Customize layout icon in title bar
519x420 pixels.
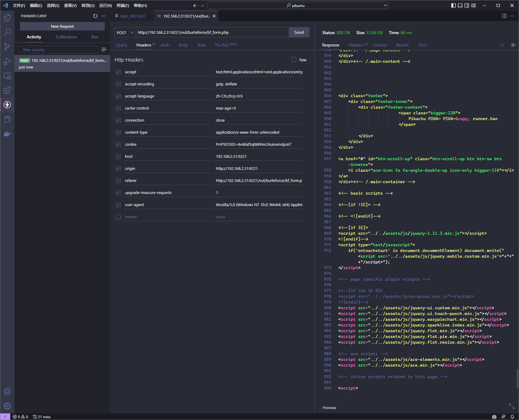[x=473, y=5]
